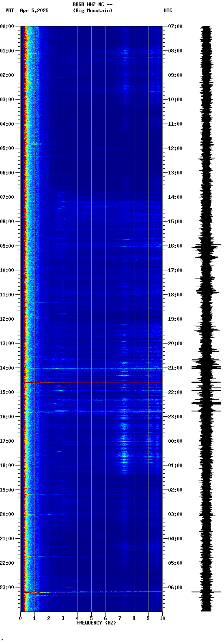This screenshot has height=644, width=224.
Task: Click the date Apr 5,2025
Action: pos(34,11)
